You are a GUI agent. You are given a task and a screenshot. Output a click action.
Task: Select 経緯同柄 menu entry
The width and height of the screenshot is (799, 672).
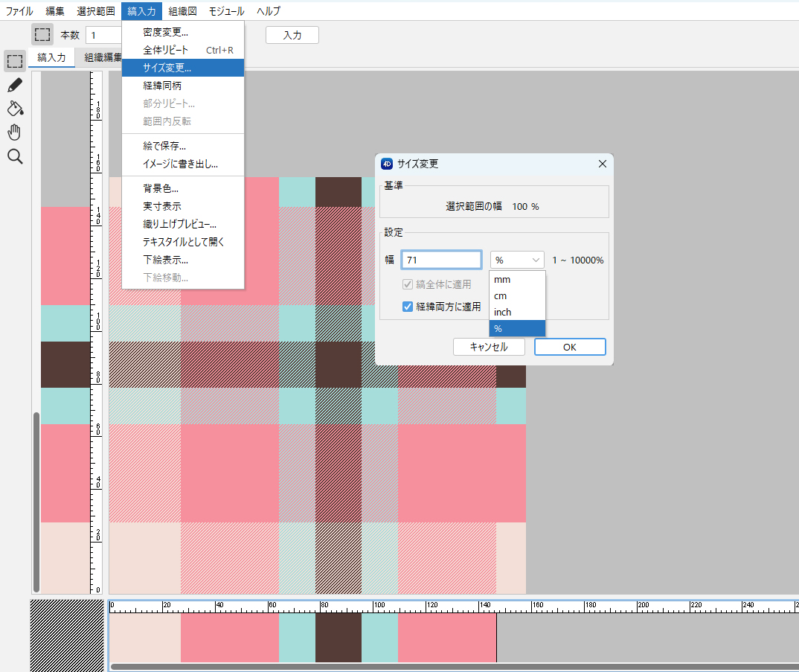click(183, 86)
